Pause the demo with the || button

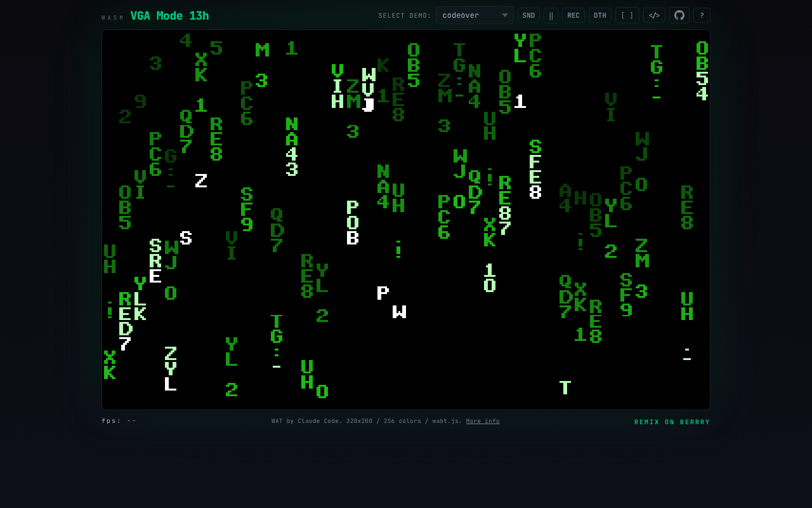(551, 15)
